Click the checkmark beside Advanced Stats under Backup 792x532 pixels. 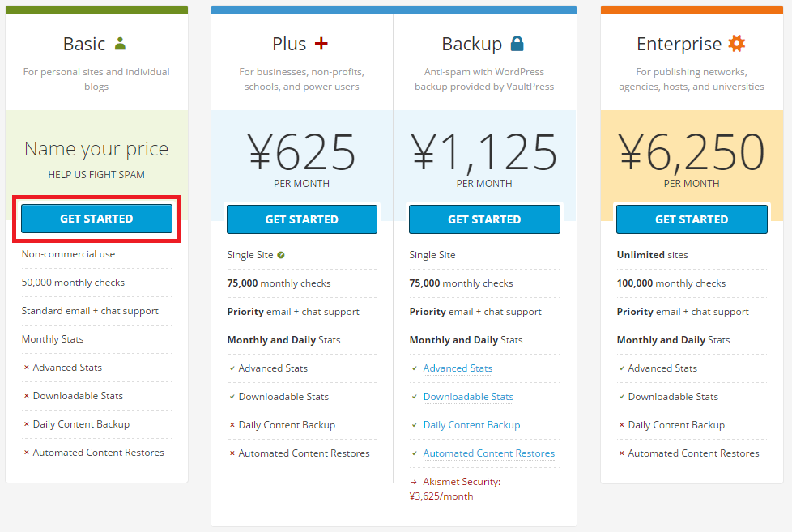(x=414, y=368)
